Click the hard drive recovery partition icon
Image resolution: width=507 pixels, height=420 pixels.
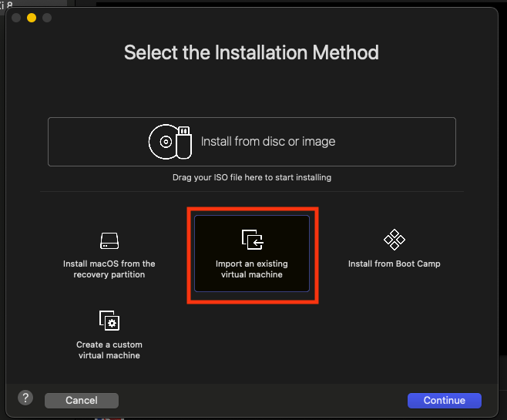point(109,241)
